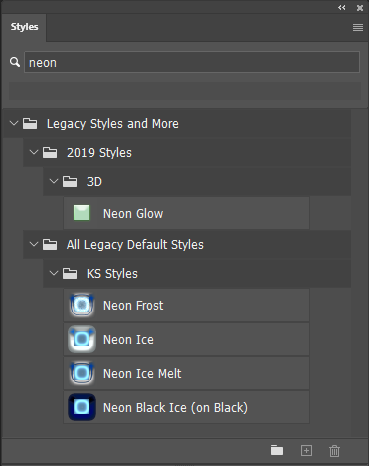
Task: Choose the Neon Ice Melt style thumbnail
Action: pos(82,373)
